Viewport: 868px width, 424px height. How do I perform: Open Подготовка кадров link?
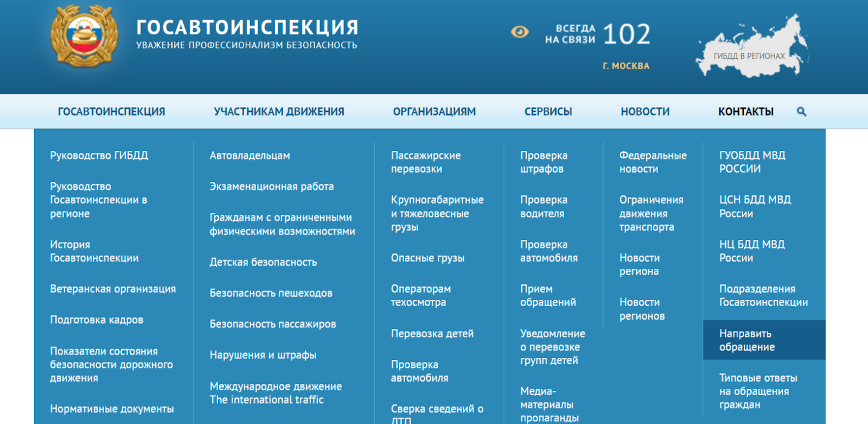pyautogui.click(x=97, y=320)
